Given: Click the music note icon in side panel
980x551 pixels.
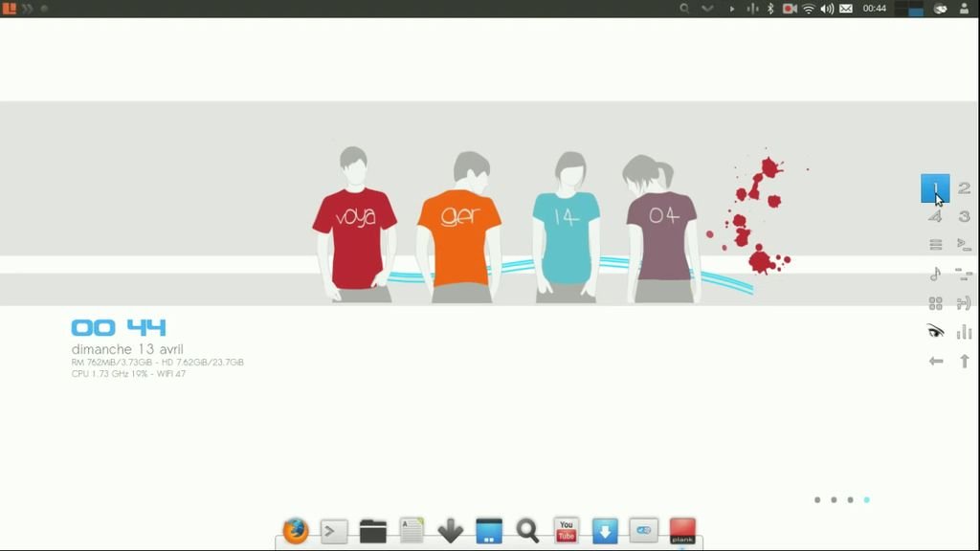Looking at the screenshot, I should pos(936,274).
